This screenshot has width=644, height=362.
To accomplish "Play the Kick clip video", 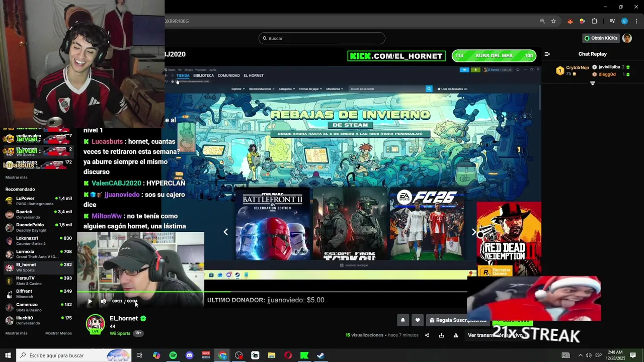I will click(x=90, y=301).
